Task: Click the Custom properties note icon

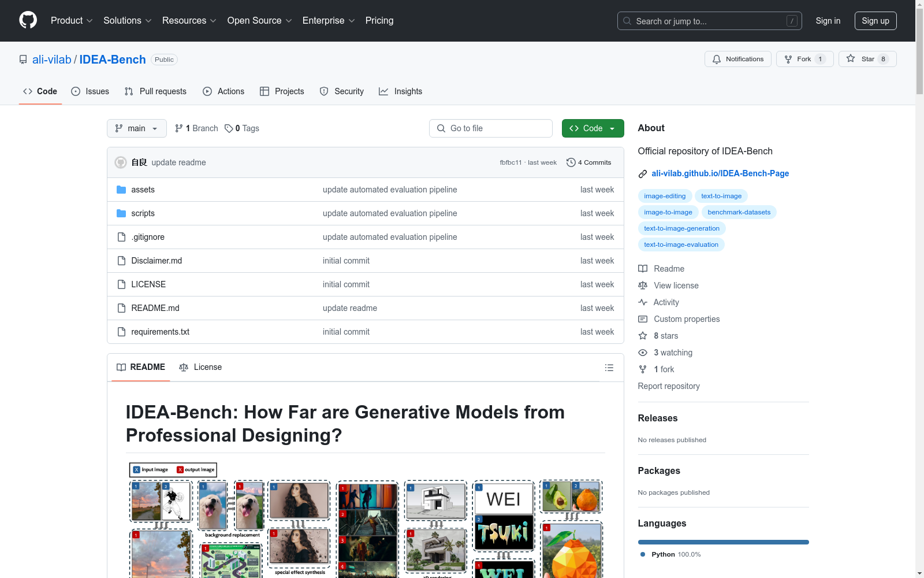Action: [643, 319]
